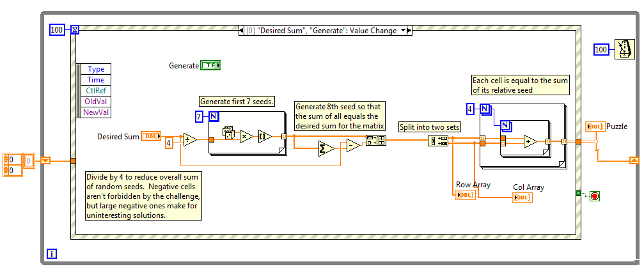Select the outer N terminal wired to 4

[485, 109]
